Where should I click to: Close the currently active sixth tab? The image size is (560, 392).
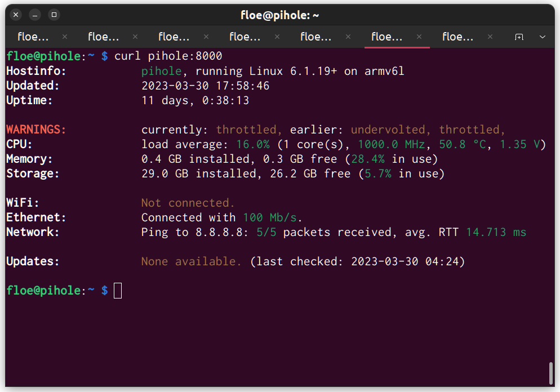[419, 37]
